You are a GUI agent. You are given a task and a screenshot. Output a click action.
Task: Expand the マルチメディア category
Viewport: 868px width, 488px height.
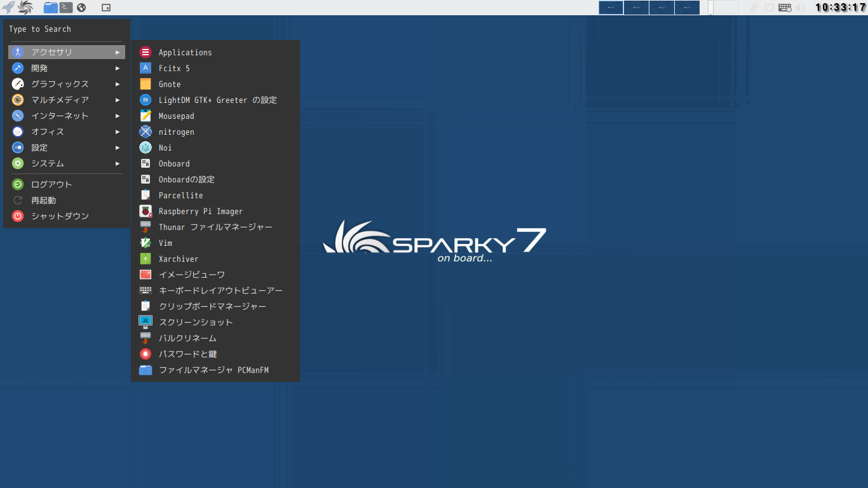67,100
